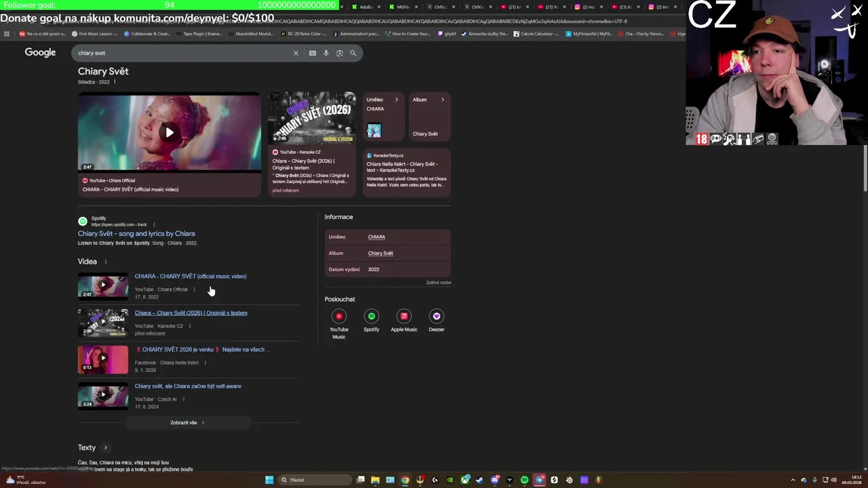
Task: Open 'First Music Lesson' bookmark
Action: tap(94, 33)
